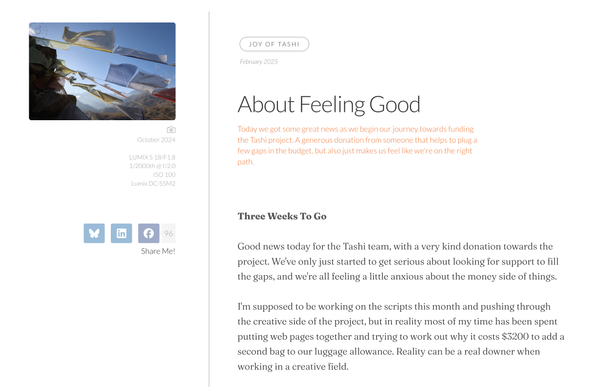594x387 pixels.
Task: Click the About Feeling Good title
Action: click(x=329, y=105)
